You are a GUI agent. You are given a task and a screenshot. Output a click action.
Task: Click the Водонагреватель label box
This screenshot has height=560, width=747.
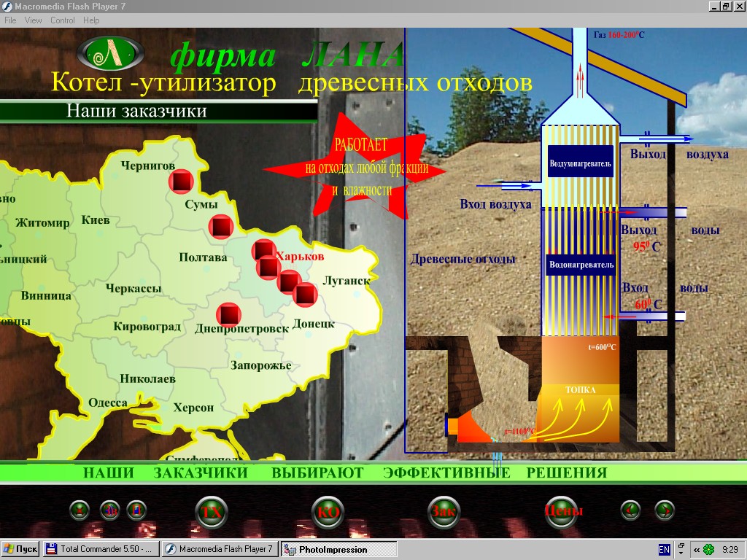coord(581,264)
